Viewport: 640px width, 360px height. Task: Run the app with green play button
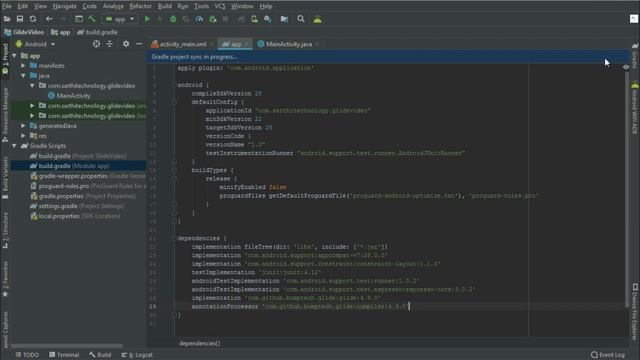coord(147,19)
